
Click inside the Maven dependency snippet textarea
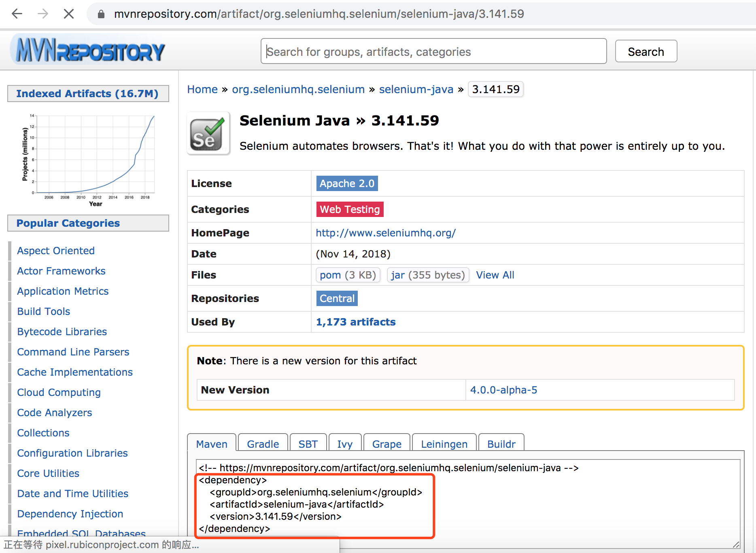468,504
